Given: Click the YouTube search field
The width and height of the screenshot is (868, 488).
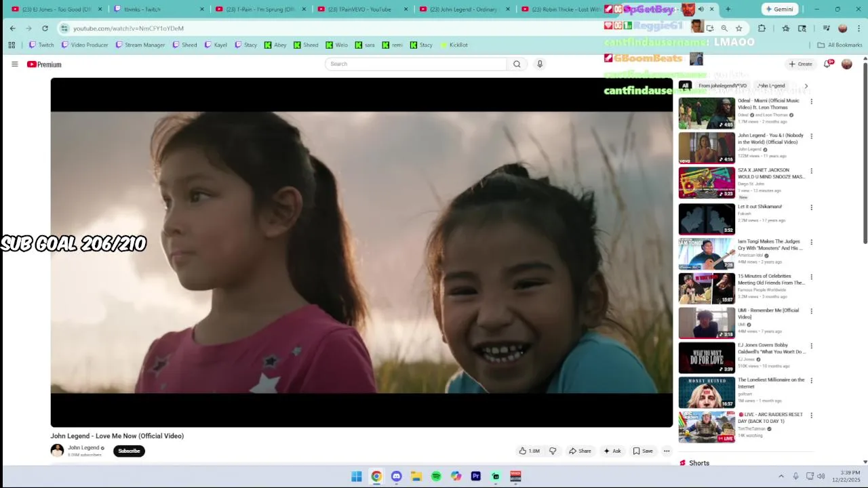Looking at the screenshot, I should (x=416, y=64).
